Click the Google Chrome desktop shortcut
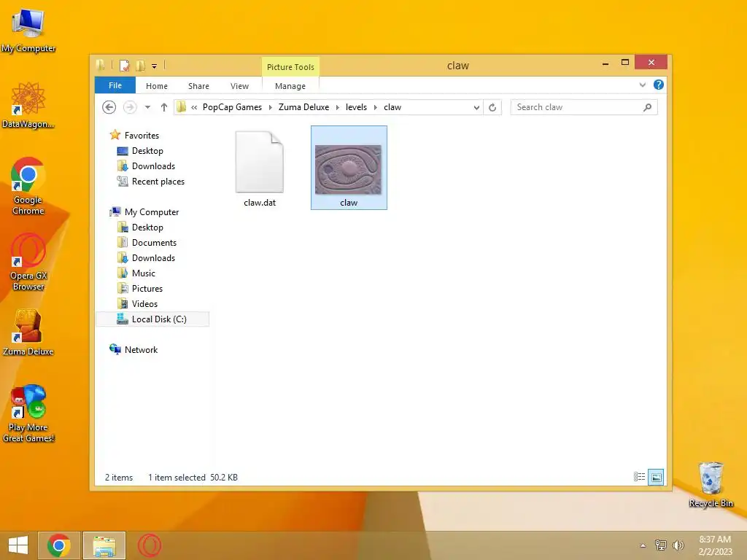 [28, 186]
